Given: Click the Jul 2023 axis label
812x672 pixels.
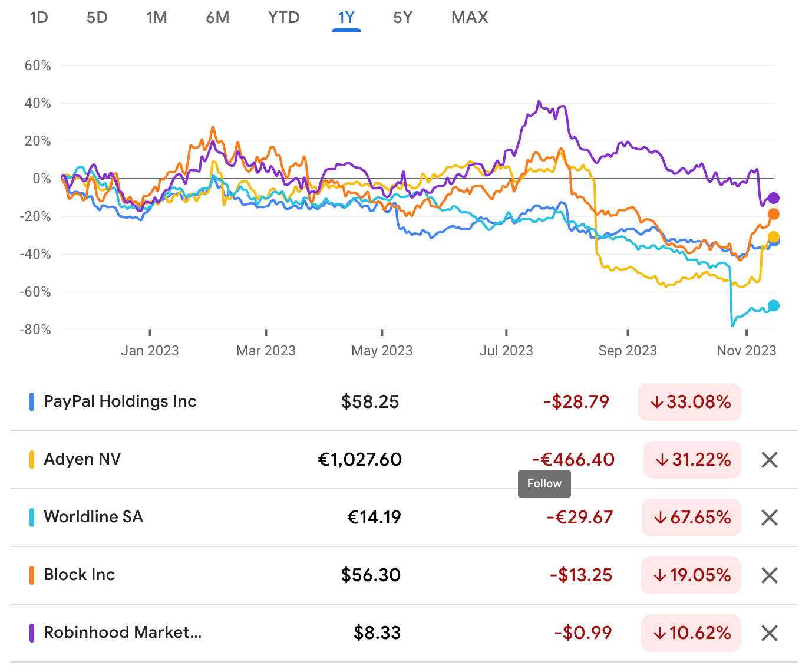Looking at the screenshot, I should (x=506, y=351).
